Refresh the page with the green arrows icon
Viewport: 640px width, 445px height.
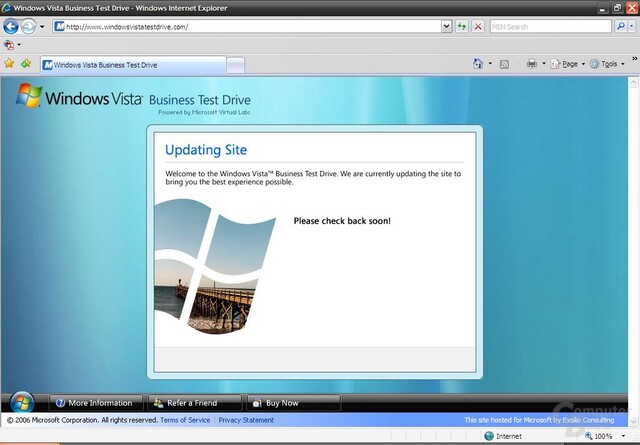pos(462,27)
